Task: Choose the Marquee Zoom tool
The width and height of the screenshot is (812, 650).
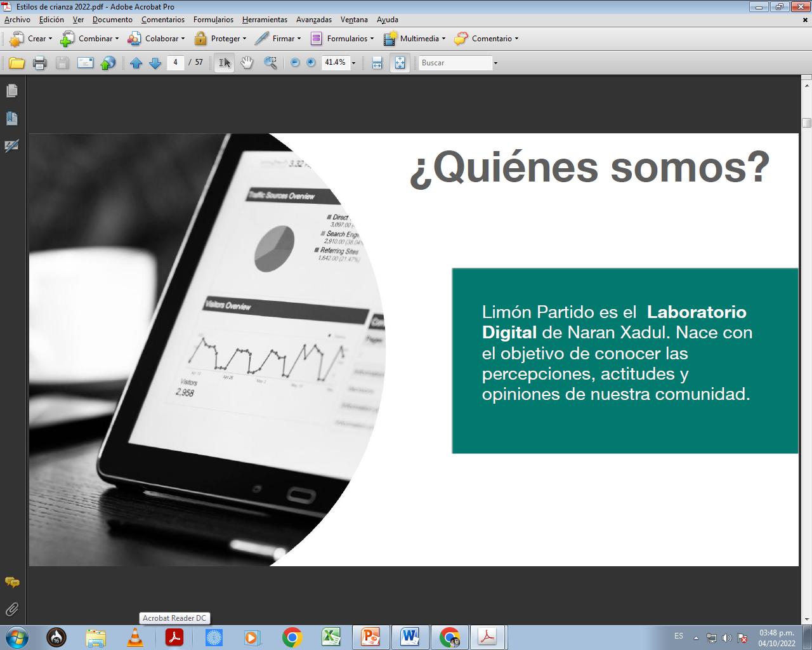Action: point(270,63)
